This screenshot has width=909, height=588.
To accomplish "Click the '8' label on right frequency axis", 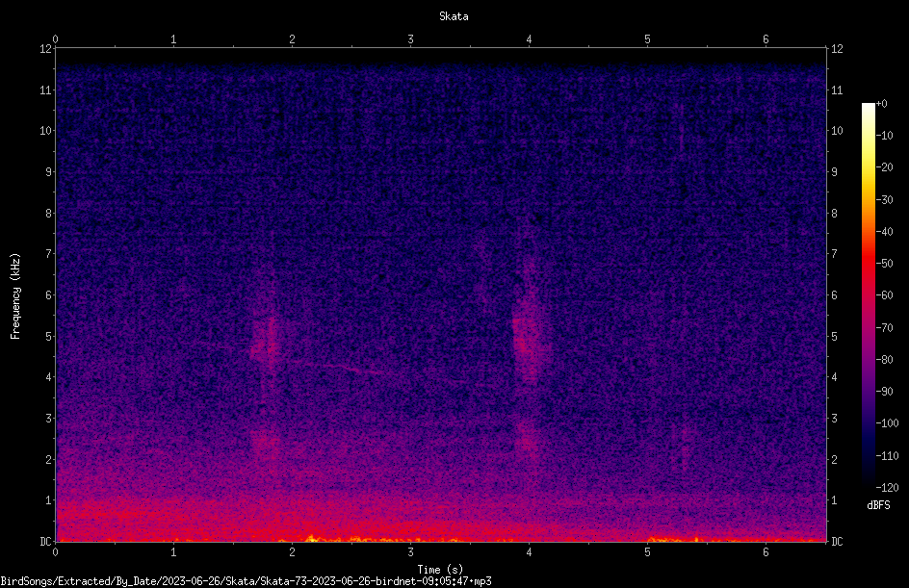I will click(x=834, y=214).
